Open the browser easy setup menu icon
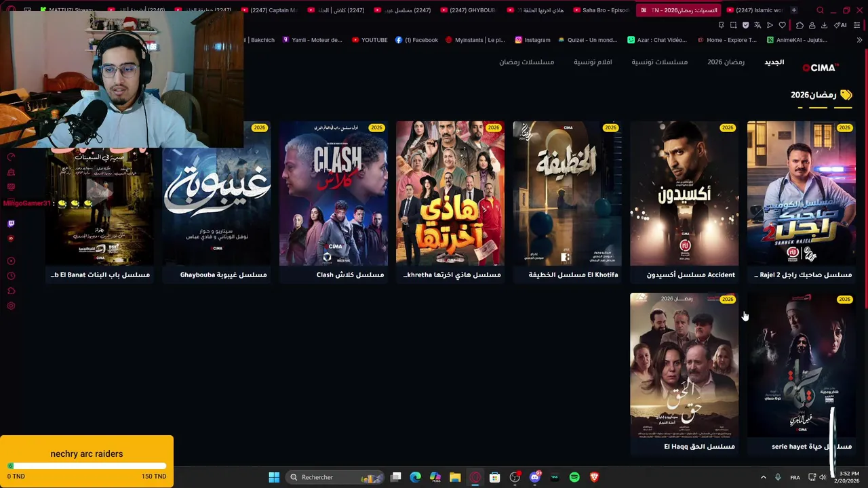 coord(858,25)
